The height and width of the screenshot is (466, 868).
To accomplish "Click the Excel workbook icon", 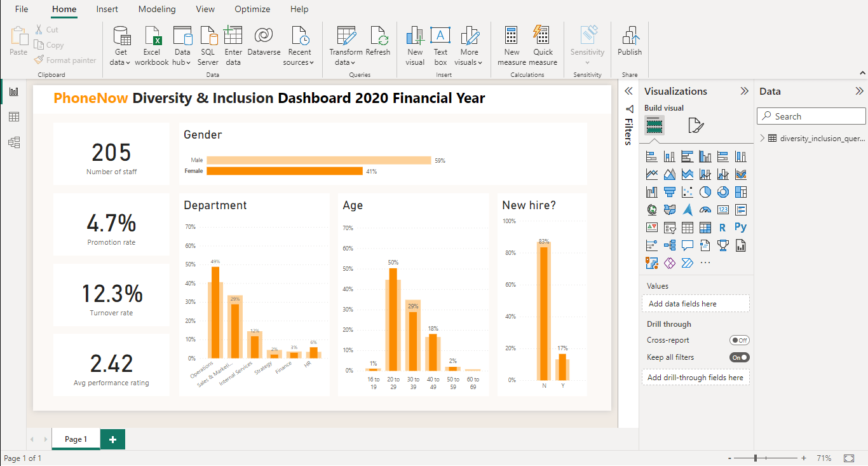I will coord(152,46).
